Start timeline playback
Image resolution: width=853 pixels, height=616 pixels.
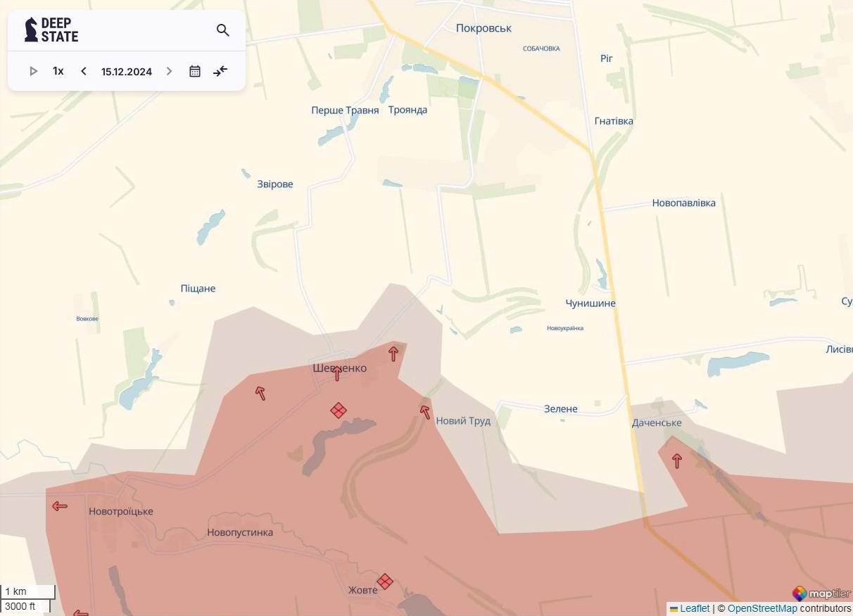tap(33, 71)
